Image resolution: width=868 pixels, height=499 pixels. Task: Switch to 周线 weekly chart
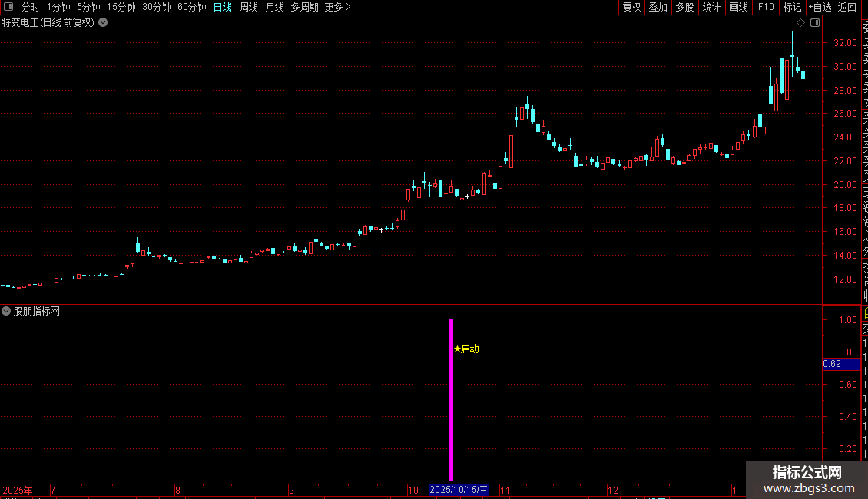point(249,7)
